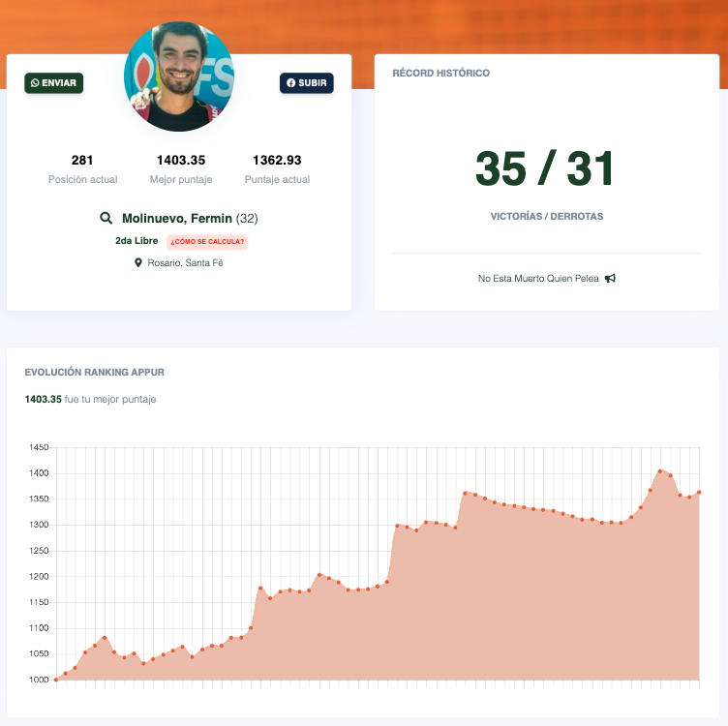Screen dimensions: 728x726
Task: Click the location pin icon near Rosario
Action: click(138, 262)
